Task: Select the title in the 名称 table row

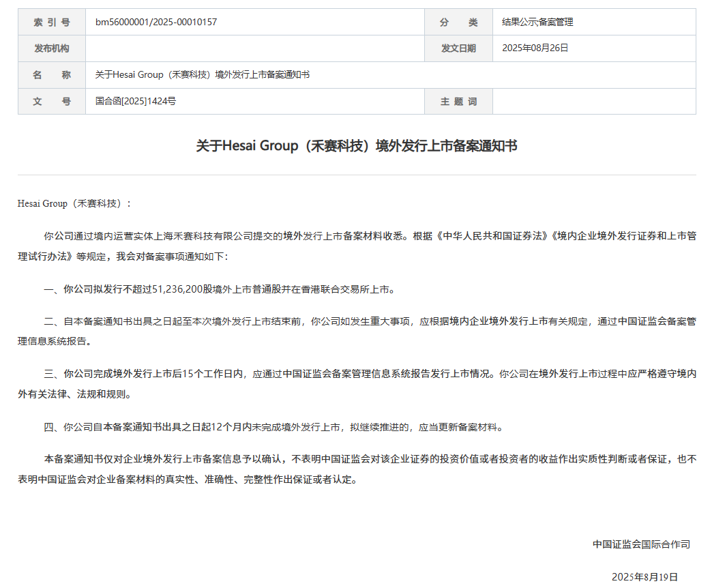Action: click(203, 75)
